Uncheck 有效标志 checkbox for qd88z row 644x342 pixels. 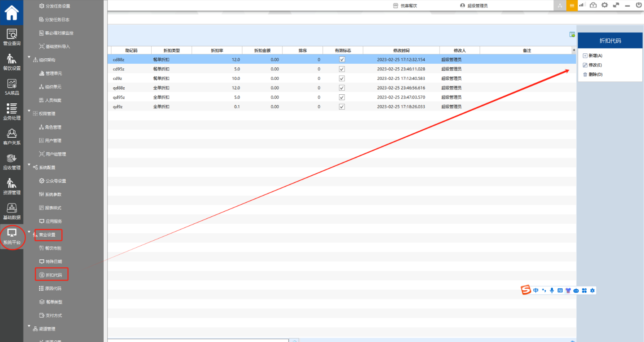click(x=342, y=88)
